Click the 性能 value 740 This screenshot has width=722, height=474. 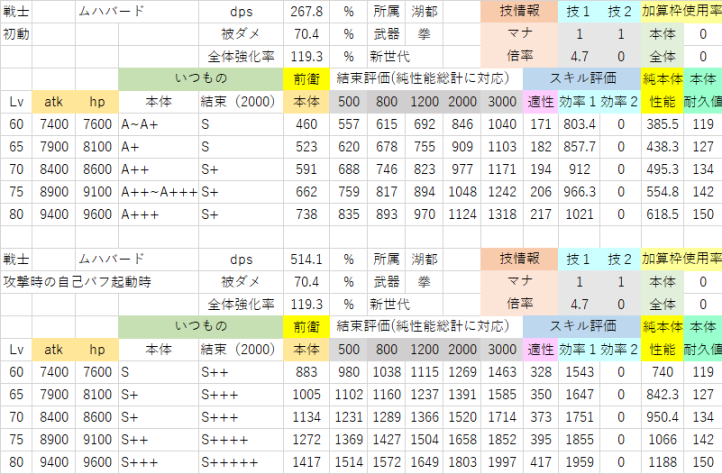(x=662, y=372)
